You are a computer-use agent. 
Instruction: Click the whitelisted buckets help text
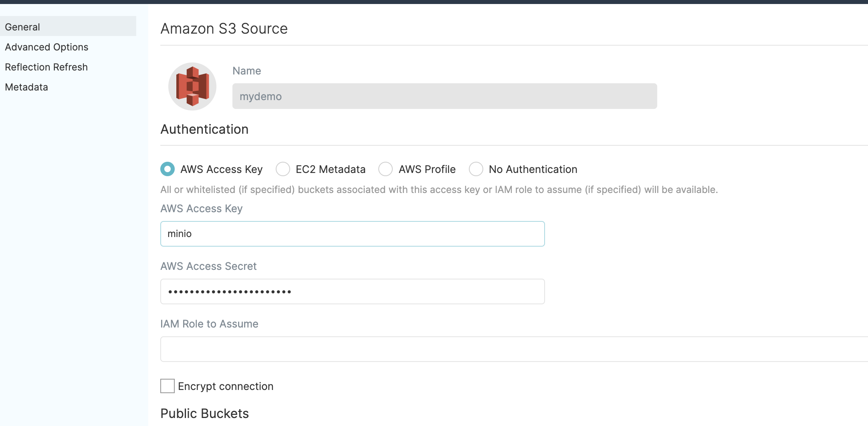[439, 189]
